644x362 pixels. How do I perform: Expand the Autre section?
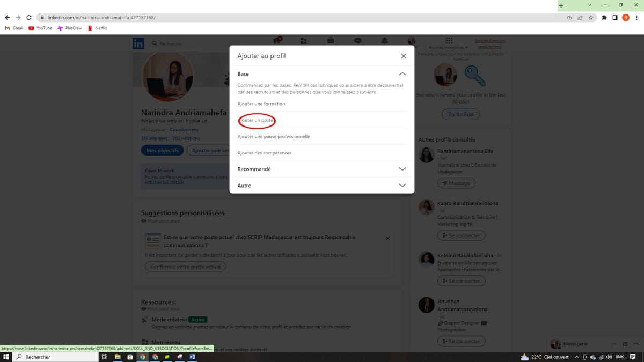click(402, 186)
